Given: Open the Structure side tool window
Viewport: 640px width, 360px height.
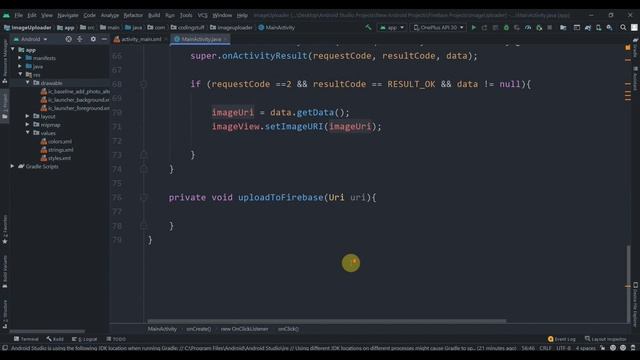Looking at the screenshot, I should coord(5,314).
